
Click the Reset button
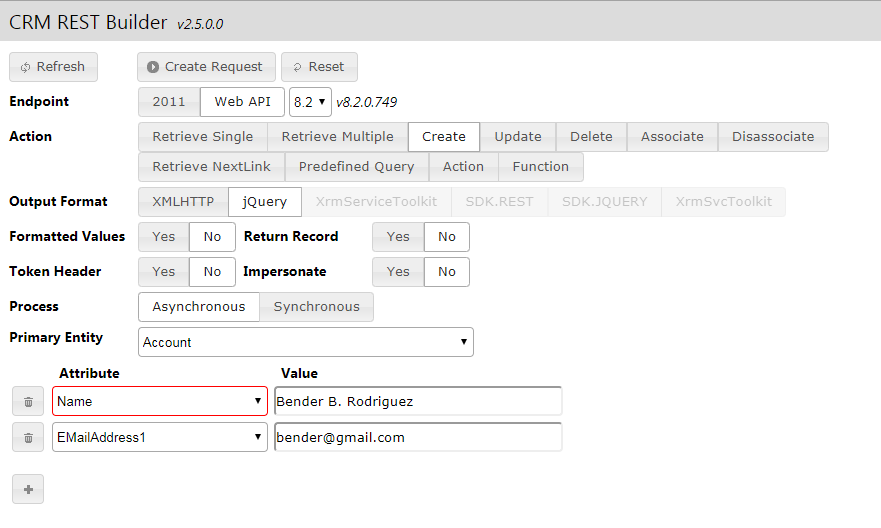[x=319, y=67]
